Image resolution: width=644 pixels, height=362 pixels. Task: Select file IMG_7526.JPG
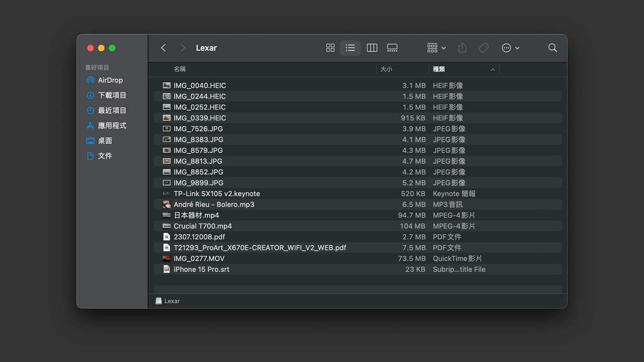tap(358, 129)
